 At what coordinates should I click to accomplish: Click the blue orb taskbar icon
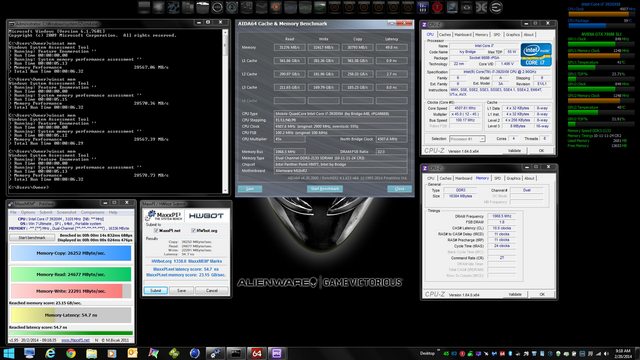pyautogui.click(x=195, y=353)
